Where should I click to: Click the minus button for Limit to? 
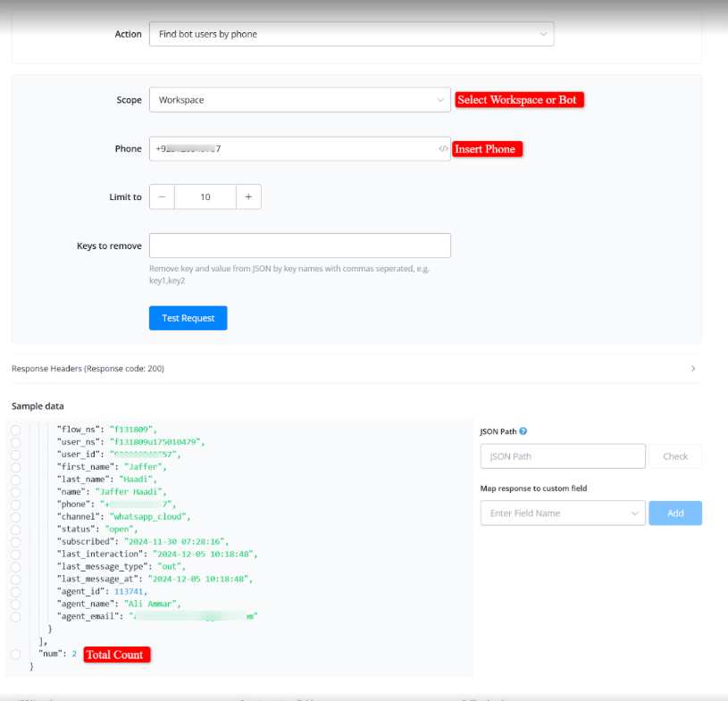(x=162, y=197)
